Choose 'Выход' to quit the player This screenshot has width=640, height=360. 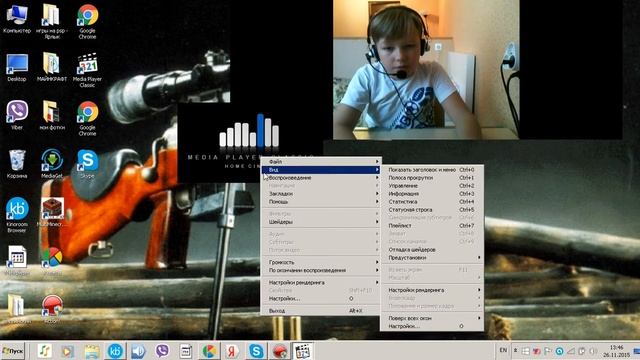tap(321, 311)
